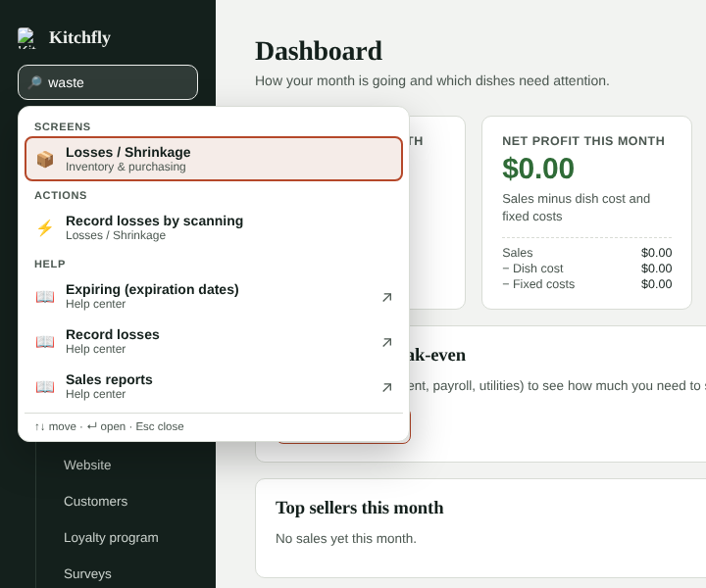The height and width of the screenshot is (588, 706).
Task: Click book icon beside Sales reports
Action: pyautogui.click(x=45, y=386)
